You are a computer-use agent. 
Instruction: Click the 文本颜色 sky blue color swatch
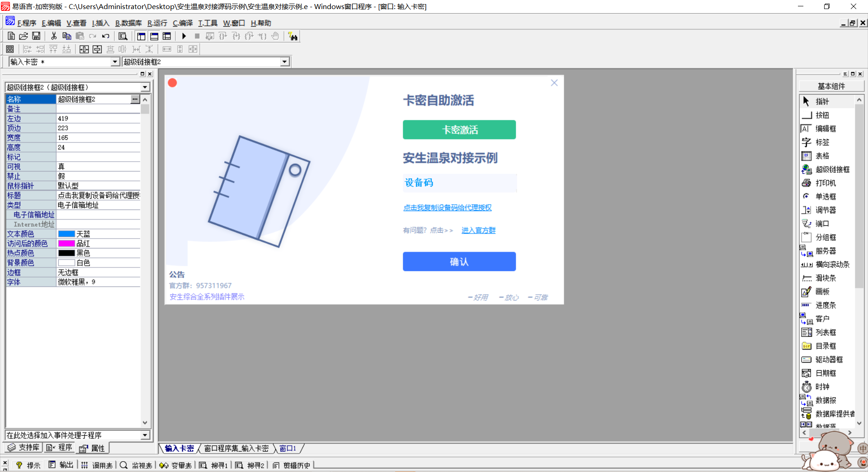click(x=66, y=234)
